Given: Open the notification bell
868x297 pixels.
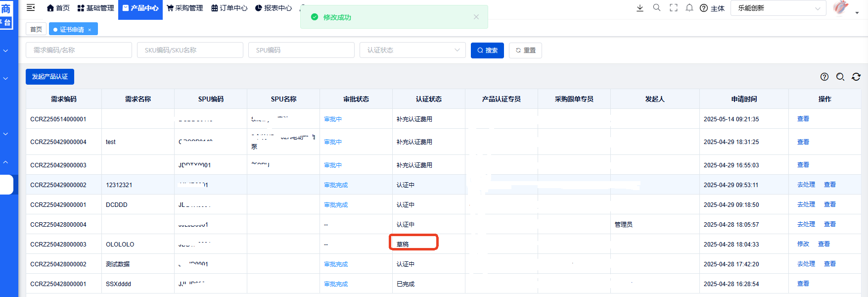Looking at the screenshot, I should tap(689, 8).
